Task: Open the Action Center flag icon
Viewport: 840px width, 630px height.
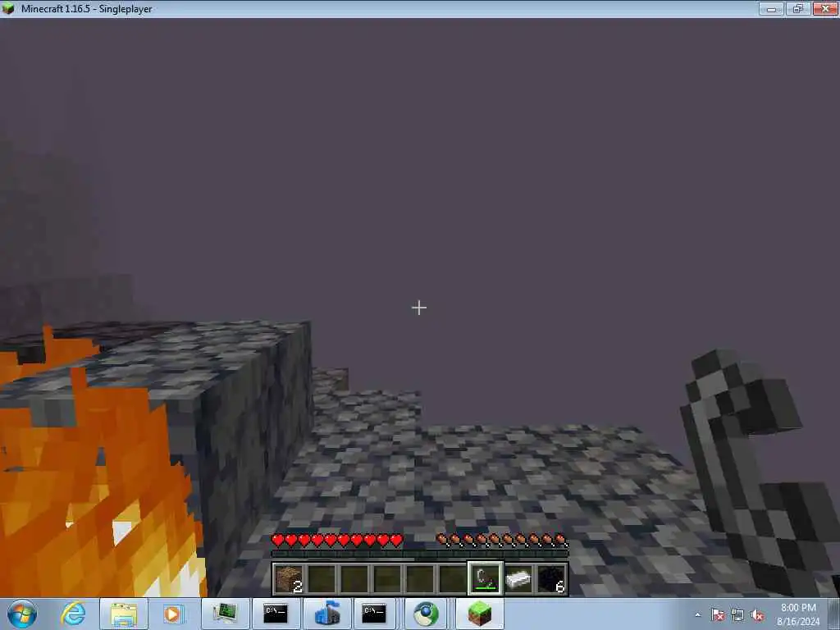Action: (x=718, y=615)
